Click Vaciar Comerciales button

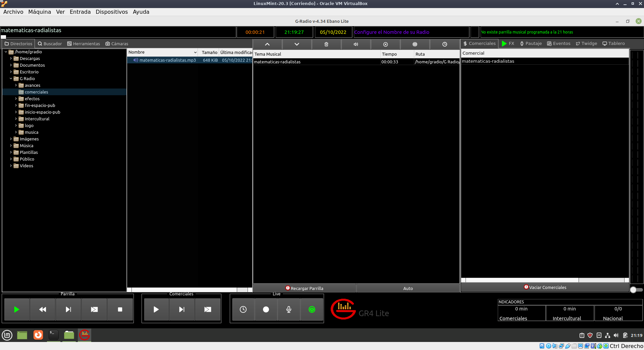point(545,287)
